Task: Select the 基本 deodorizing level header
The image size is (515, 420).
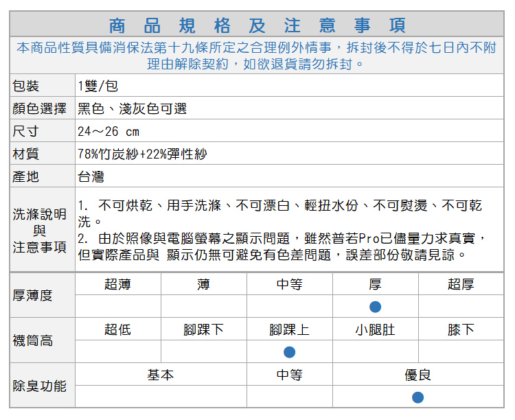Action: 161,375
